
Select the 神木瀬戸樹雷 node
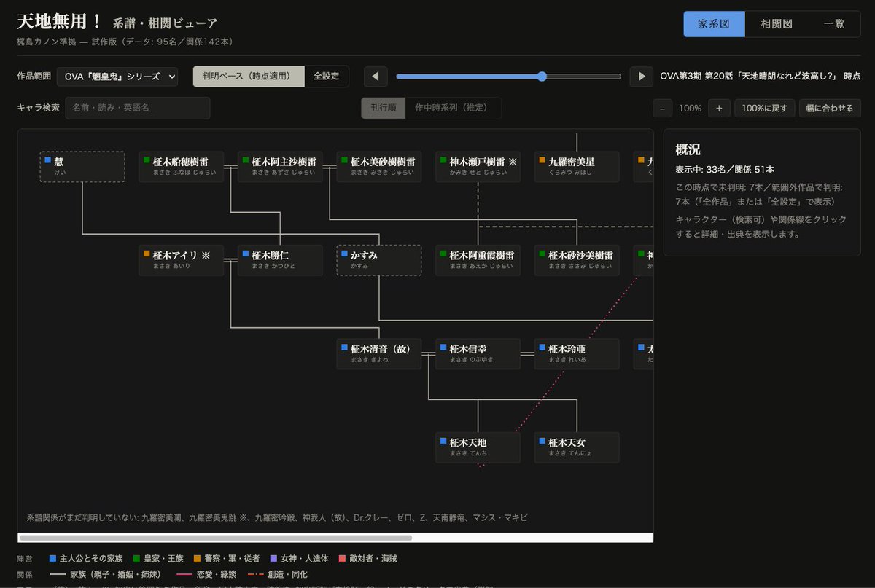pyautogui.click(x=478, y=167)
